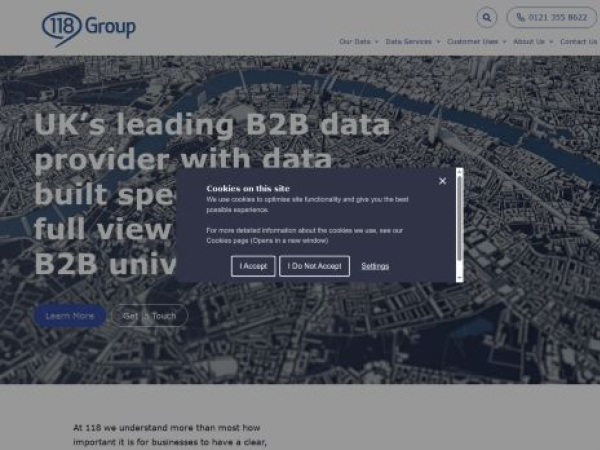Click the I Accept cookies button
The width and height of the screenshot is (600, 450).
click(x=253, y=266)
